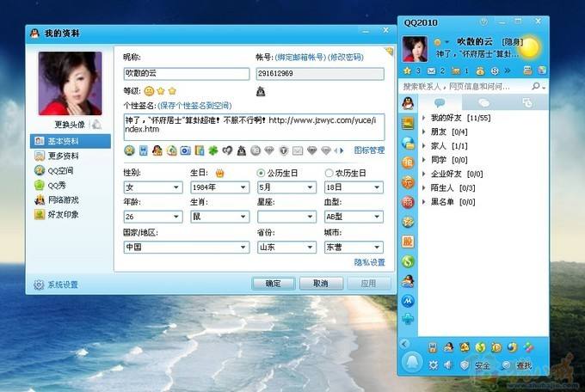Viewport: 585px width, 392px height.
Task: Open the 城市 city dropdown
Action: click(x=354, y=248)
